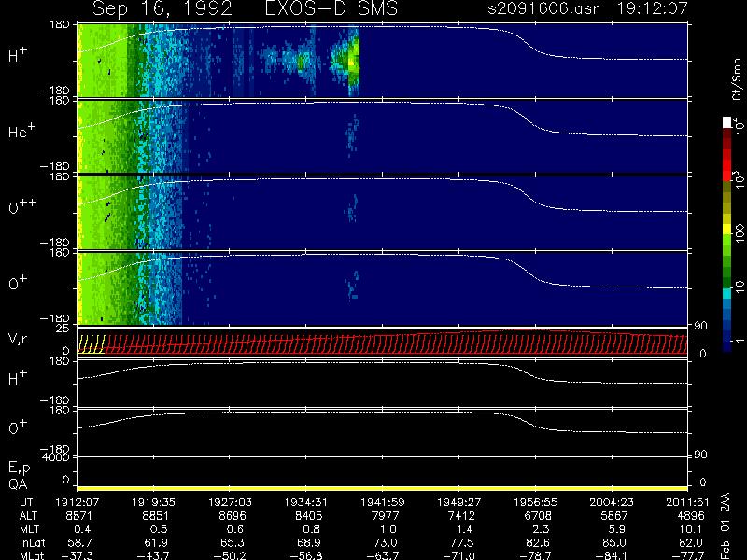This screenshot has height=560, width=747.
Task: Select UT tick value '1956:55'
Action: pos(535,502)
